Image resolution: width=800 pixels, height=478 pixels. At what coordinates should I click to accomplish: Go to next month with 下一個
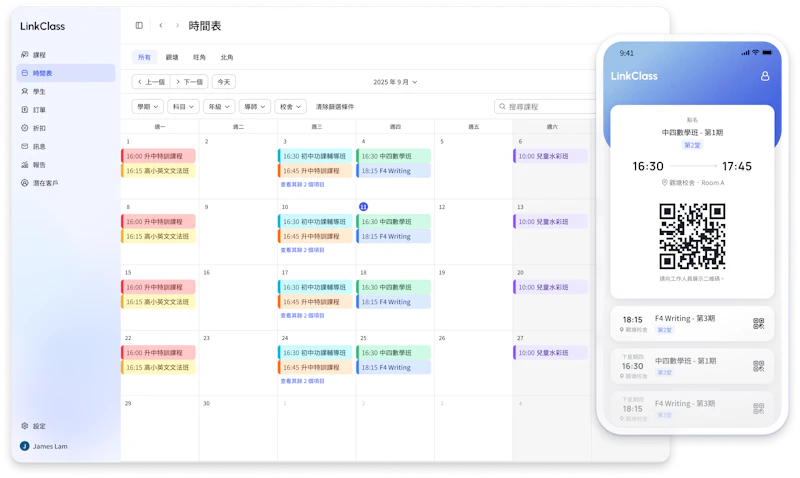(x=189, y=82)
